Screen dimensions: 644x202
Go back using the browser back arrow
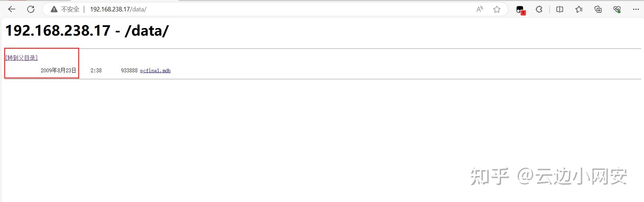click(12, 9)
